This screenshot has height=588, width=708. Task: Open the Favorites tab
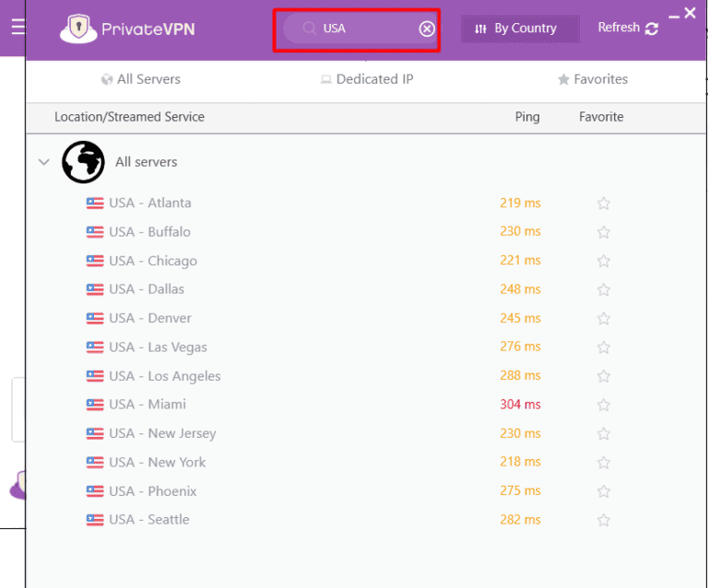[592, 79]
